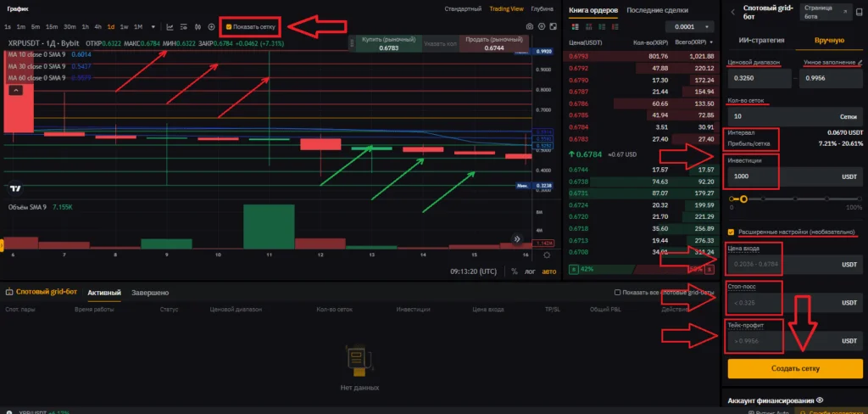Switch chart to Стандартный view
This screenshot has width=868, height=414.
463,8
